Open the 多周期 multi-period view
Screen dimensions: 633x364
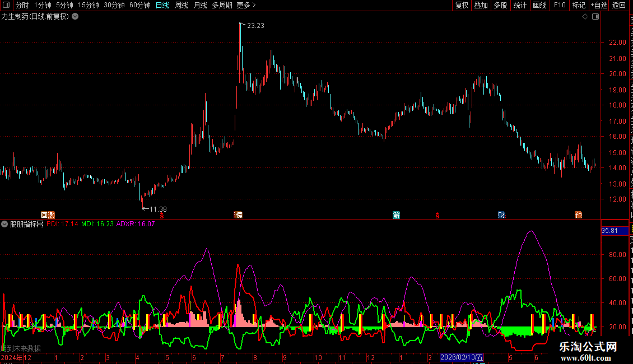[x=222, y=5]
